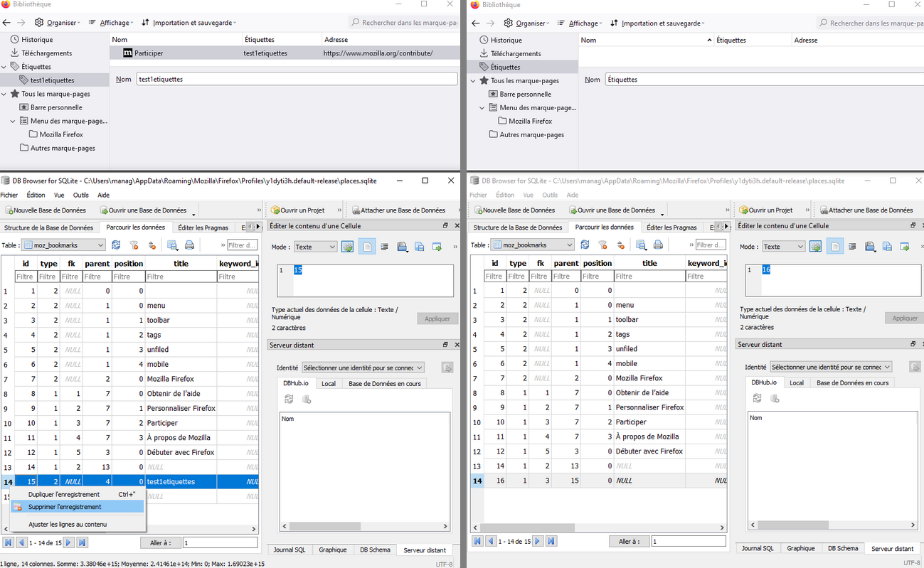Click Ouvrir une Base de Données in right DB Browser
The image size is (924, 568).
pyautogui.click(x=611, y=210)
